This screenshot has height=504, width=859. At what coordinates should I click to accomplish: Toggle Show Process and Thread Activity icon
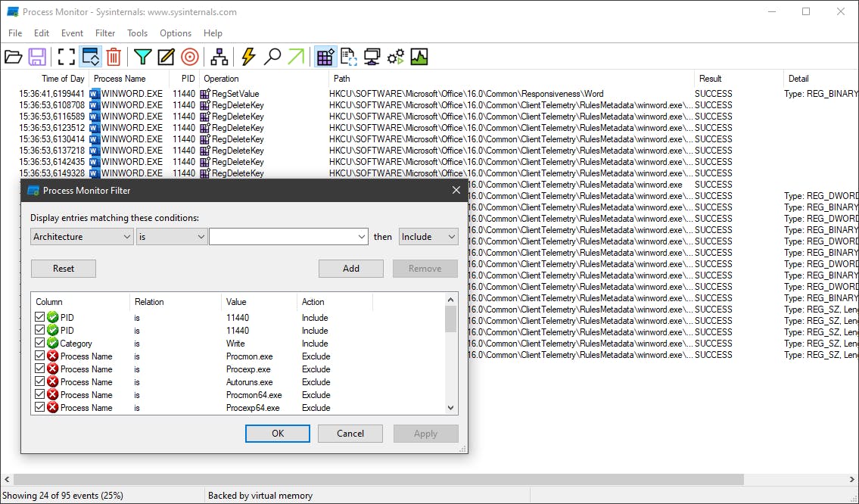tap(396, 57)
